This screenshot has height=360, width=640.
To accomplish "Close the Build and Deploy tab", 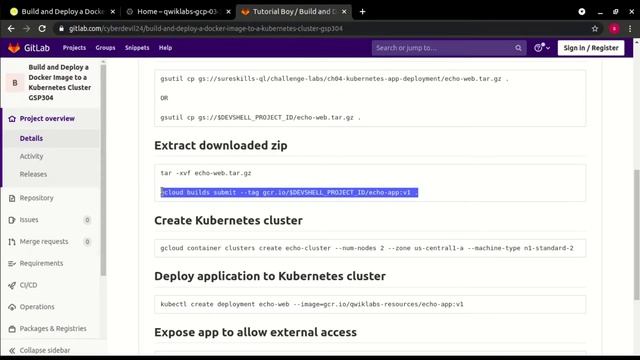I will tap(113, 11).
